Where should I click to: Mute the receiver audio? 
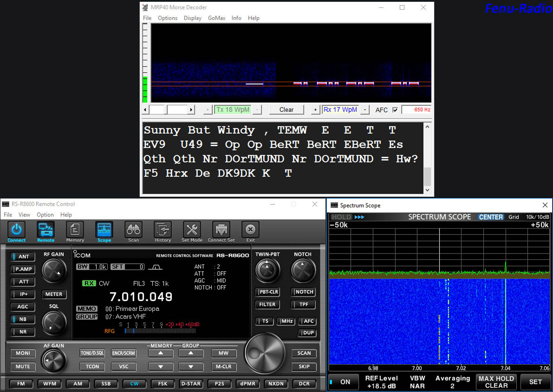[x=23, y=366]
